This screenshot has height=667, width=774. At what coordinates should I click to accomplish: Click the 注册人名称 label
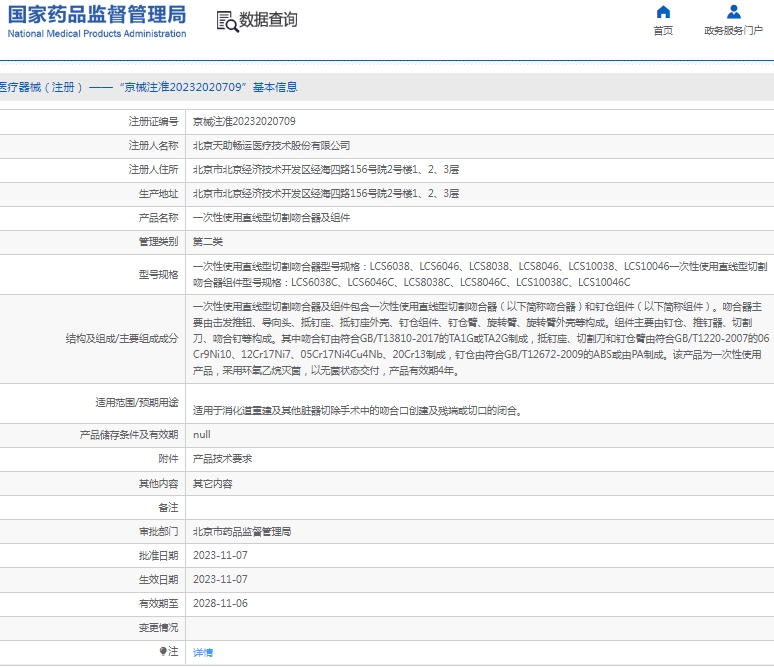coord(154,146)
